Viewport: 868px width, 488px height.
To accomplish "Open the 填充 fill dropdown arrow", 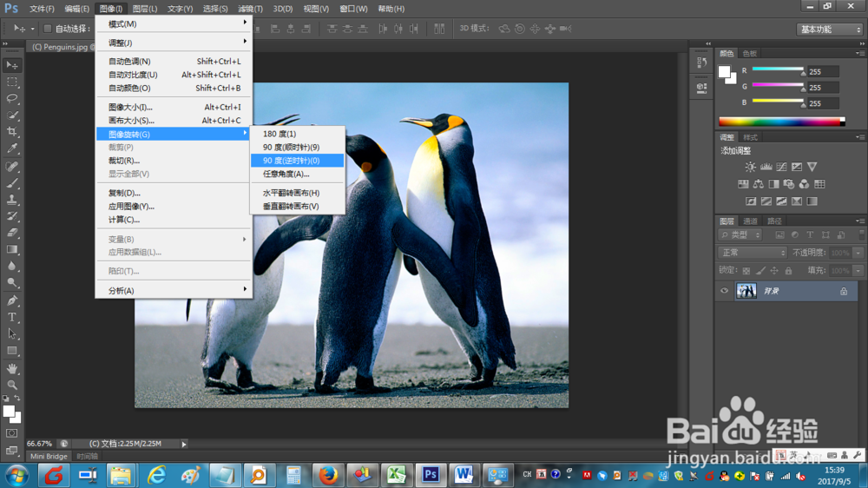I will [858, 271].
